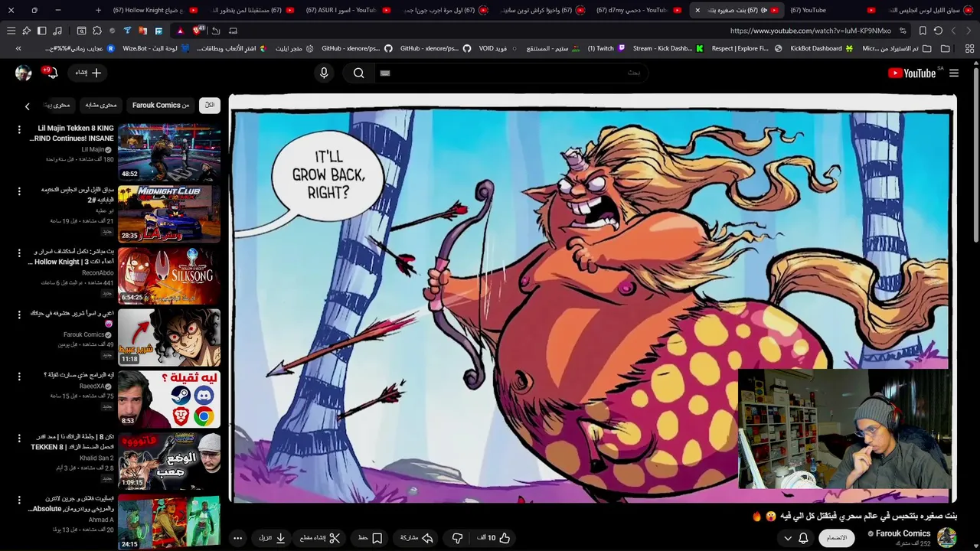
Task: Open the 11:18 Farouk Comics video thumbnail
Action: tap(168, 337)
